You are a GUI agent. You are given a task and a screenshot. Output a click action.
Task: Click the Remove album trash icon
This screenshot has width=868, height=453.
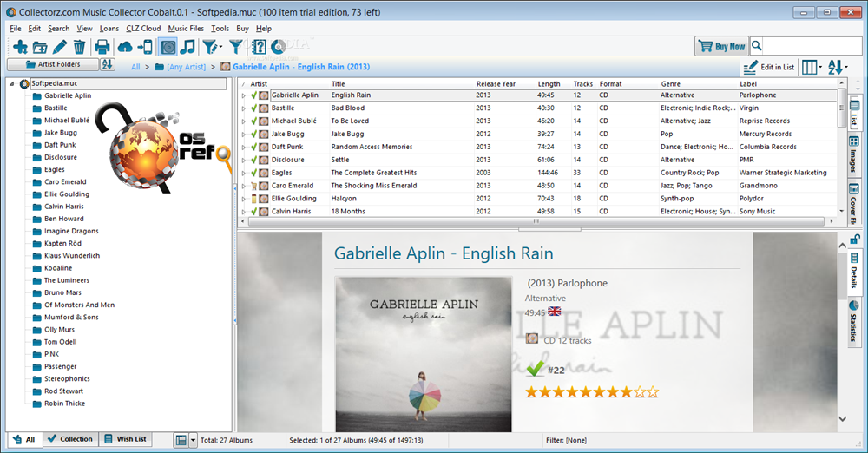click(79, 47)
